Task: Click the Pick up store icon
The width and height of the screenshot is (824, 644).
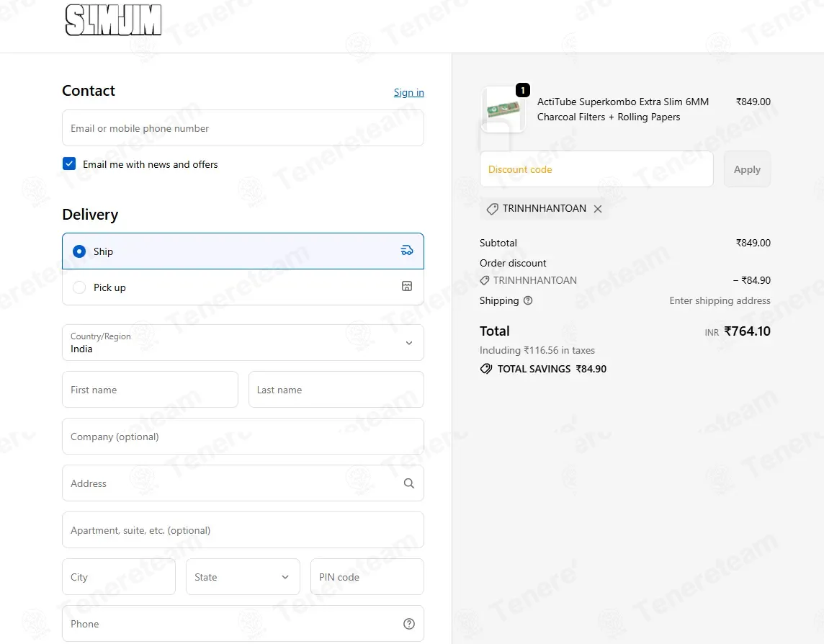Action: click(x=407, y=286)
